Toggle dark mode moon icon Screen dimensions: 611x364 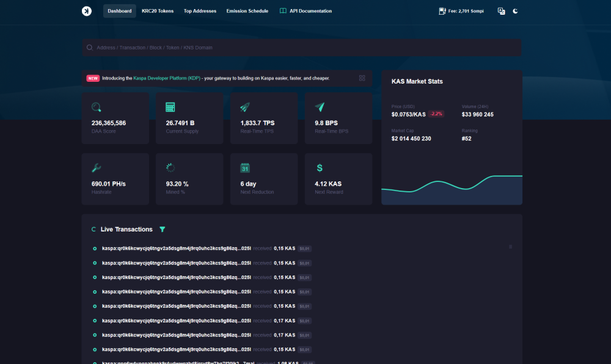pos(515,11)
